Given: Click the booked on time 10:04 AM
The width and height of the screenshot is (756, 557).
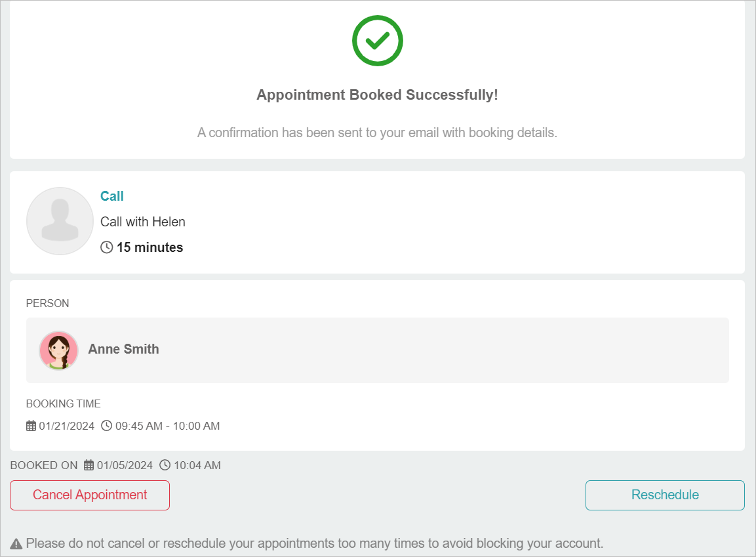Looking at the screenshot, I should 197,465.
